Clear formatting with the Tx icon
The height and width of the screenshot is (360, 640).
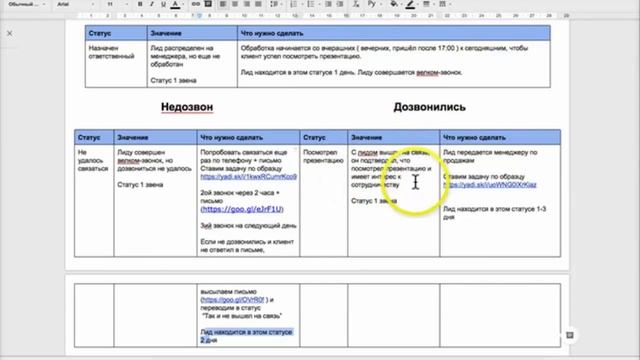click(x=356, y=4)
